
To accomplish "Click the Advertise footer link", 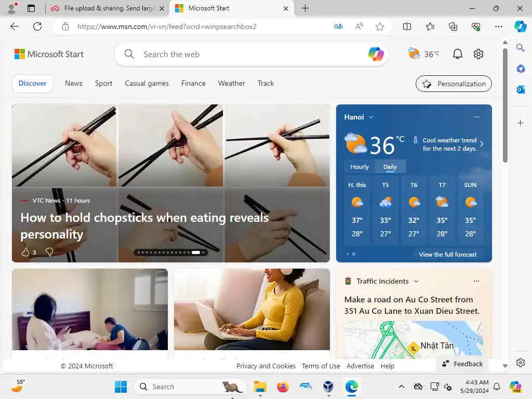I will (360, 366).
